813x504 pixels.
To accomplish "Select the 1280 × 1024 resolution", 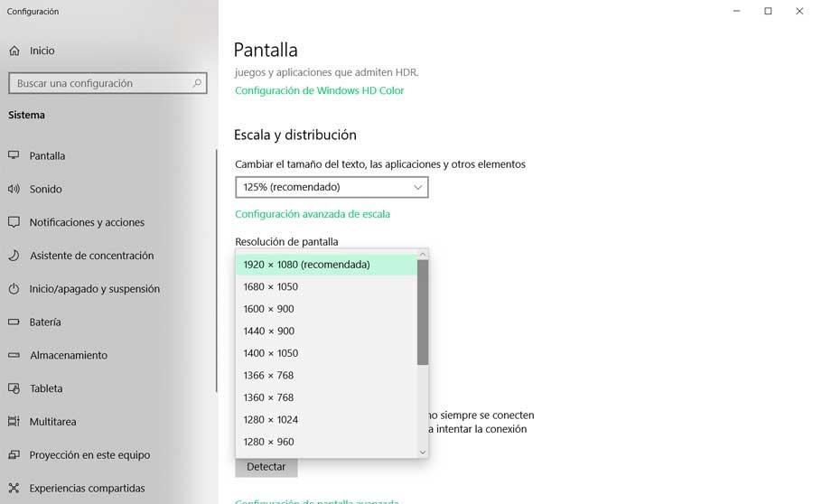I will [326, 419].
